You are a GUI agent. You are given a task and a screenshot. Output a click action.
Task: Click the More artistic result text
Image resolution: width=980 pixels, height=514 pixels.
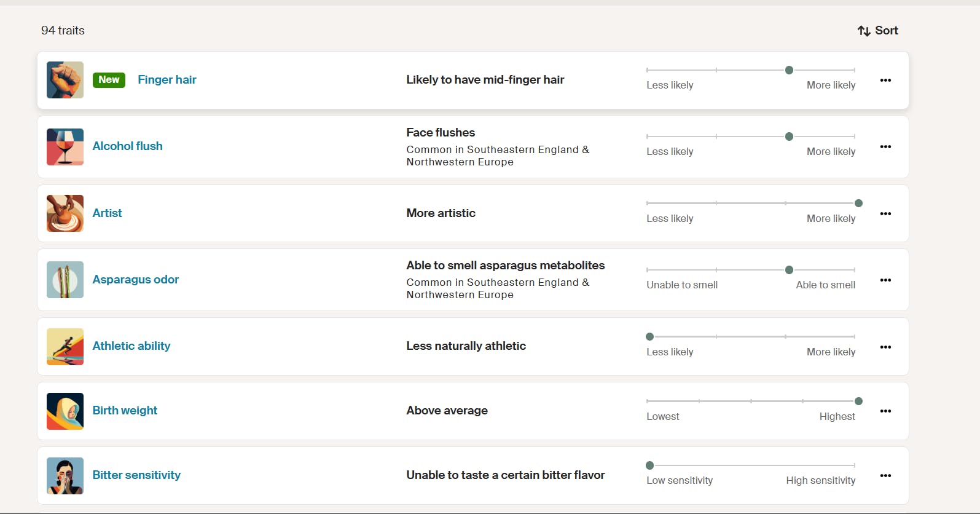441,213
